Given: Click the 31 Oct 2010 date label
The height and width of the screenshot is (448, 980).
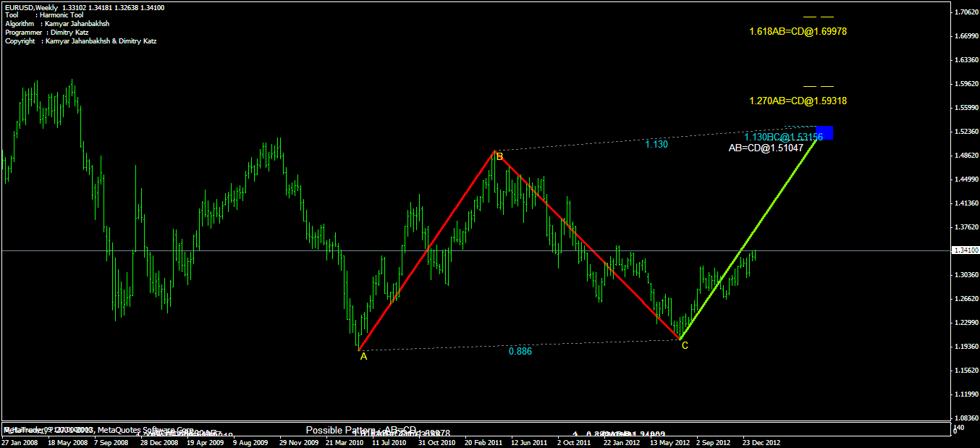Looking at the screenshot, I should click(437, 442).
